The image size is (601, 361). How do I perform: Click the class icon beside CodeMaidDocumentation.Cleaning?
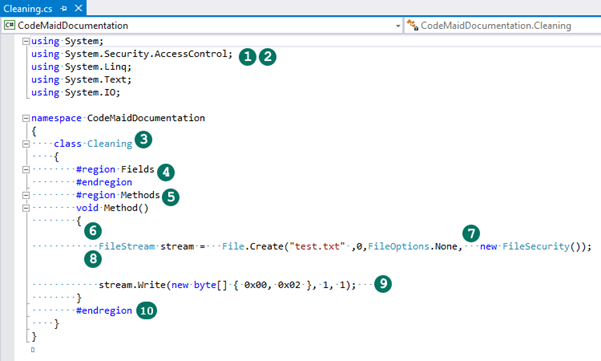pos(412,25)
